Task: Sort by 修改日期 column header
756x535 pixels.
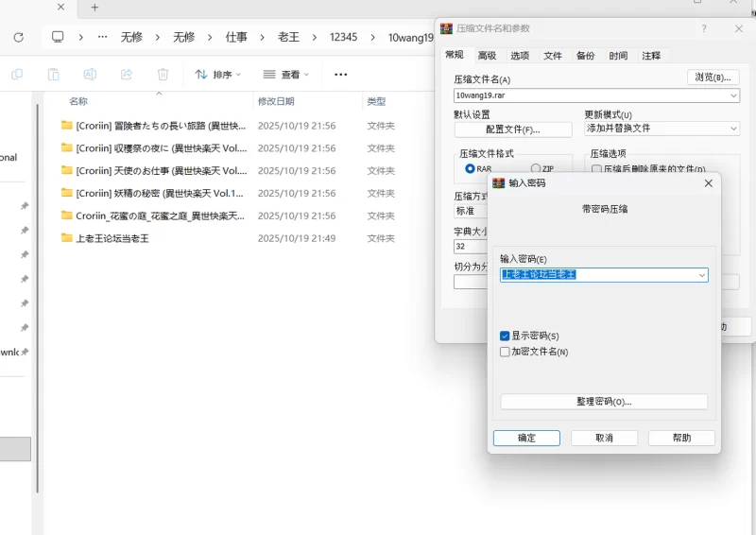Action: click(276, 101)
